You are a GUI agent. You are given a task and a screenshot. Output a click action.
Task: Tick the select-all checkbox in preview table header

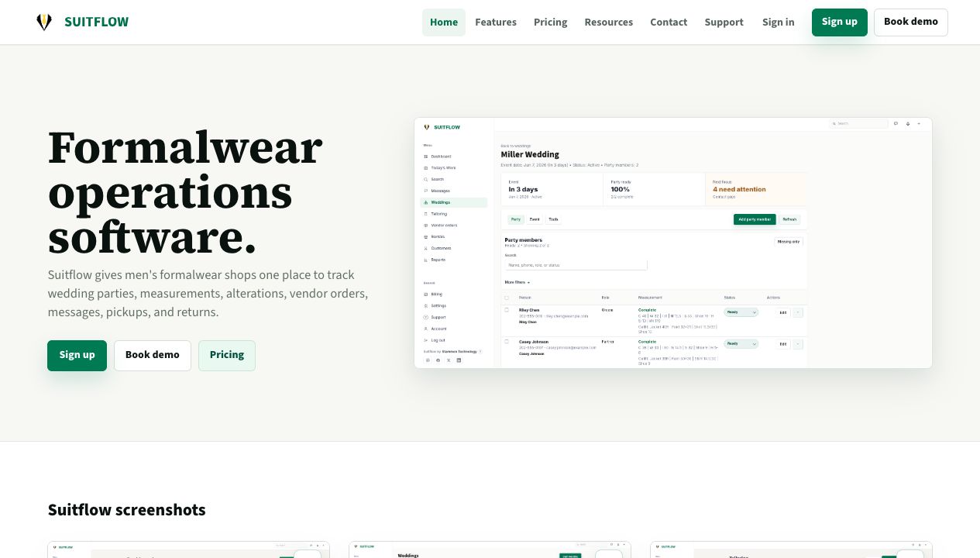click(507, 298)
